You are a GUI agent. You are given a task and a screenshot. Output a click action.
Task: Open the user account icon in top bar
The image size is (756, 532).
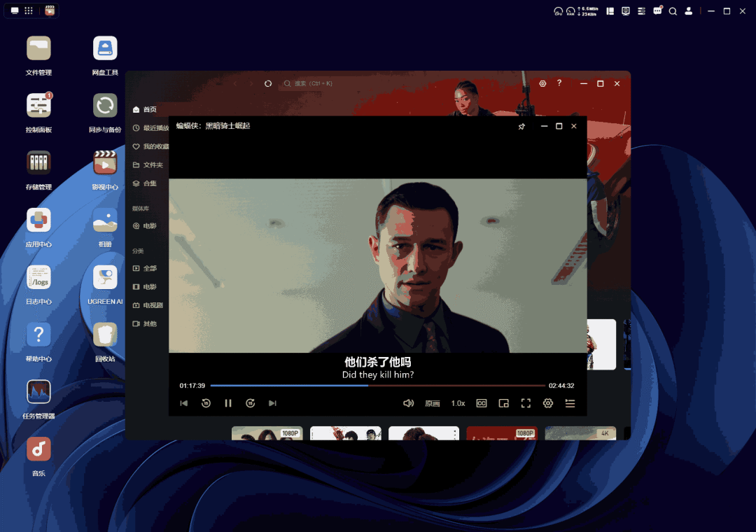click(x=689, y=11)
